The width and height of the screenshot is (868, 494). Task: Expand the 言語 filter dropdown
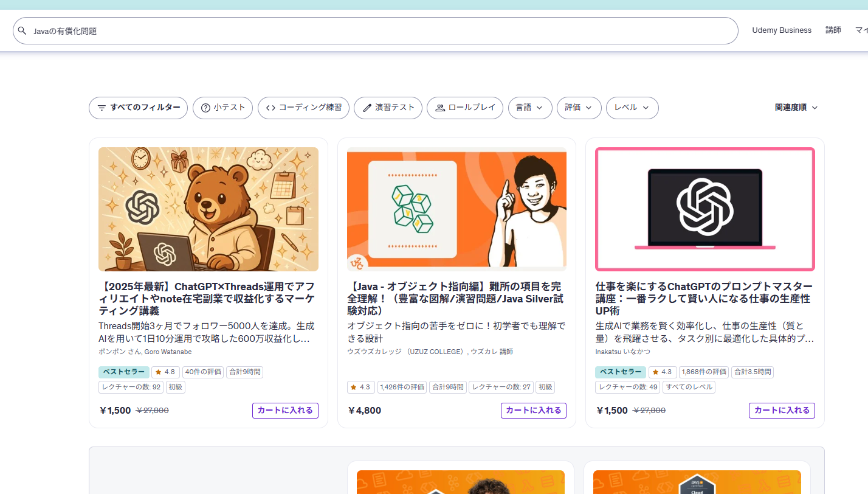pos(530,108)
